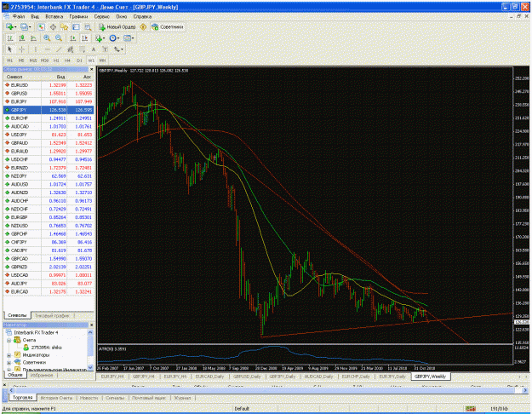Switch timeframe to M30

[x=44, y=60]
